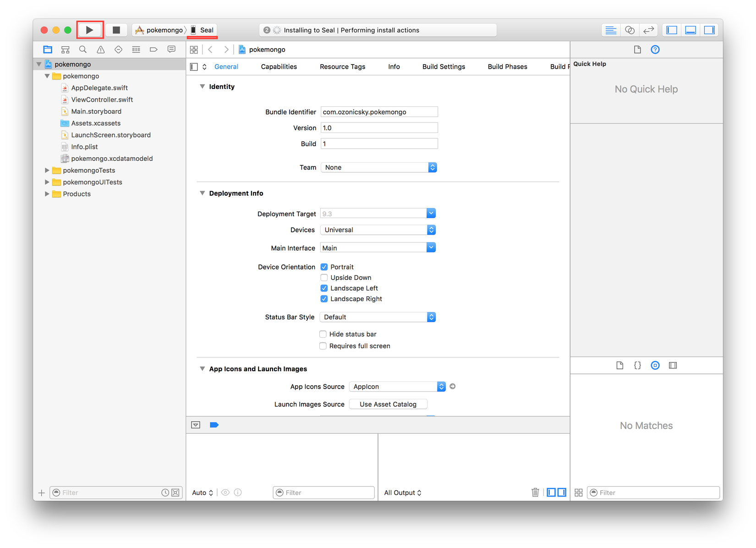Viewport: 756px width, 548px height.
Task: Click the Use Asset Catalog button
Action: pyautogui.click(x=388, y=404)
